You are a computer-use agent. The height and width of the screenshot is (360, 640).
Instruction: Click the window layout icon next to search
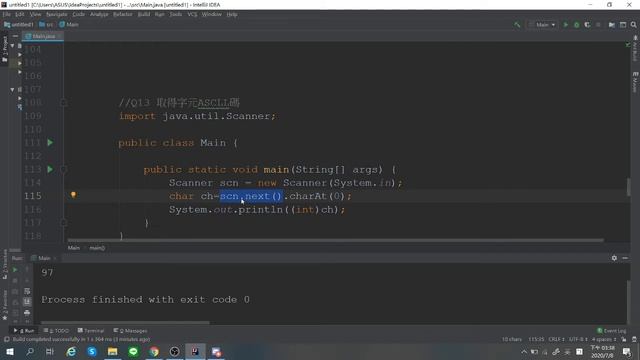pos(623,25)
